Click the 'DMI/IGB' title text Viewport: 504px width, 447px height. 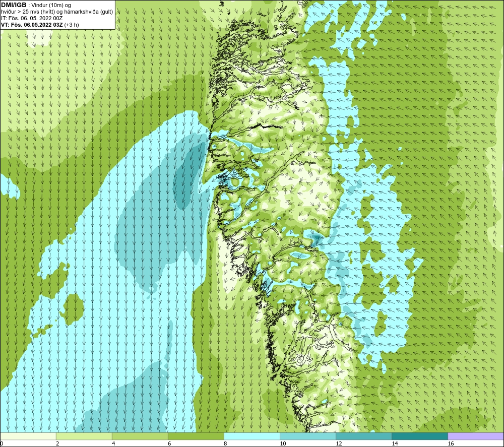tap(14, 5)
